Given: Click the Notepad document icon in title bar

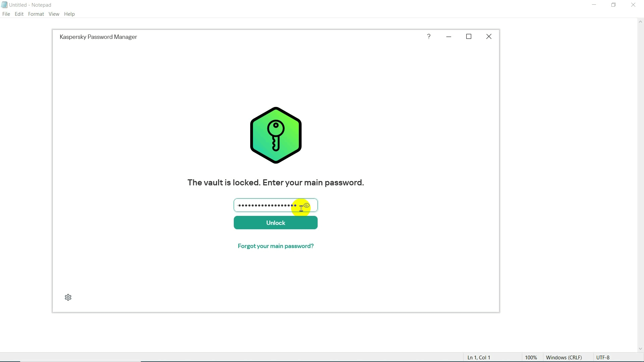Looking at the screenshot, I should tap(4, 5).
